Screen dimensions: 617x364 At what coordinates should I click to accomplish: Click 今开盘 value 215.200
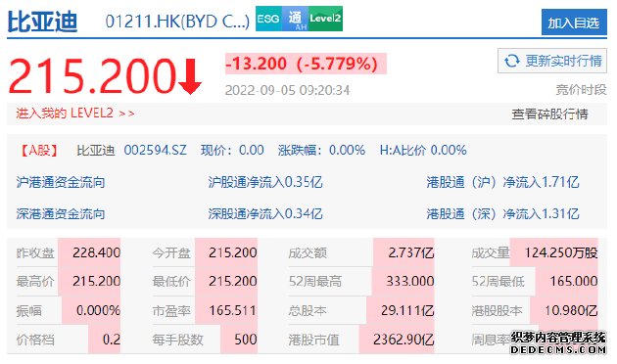click(x=232, y=252)
